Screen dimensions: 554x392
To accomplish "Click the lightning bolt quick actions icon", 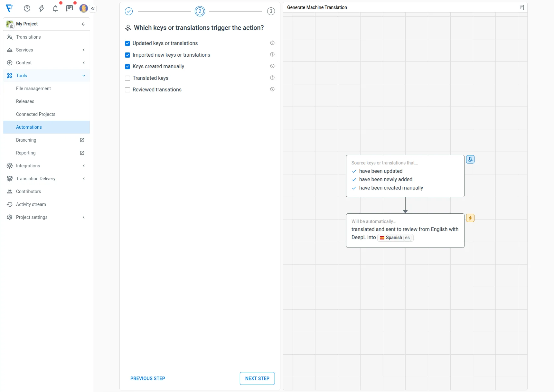I will 41,8.
